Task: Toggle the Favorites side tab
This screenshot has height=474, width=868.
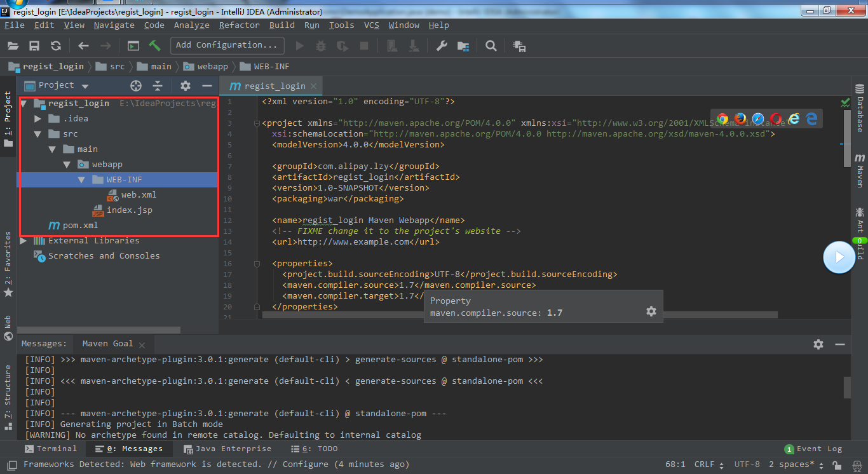Action: pos(8,265)
